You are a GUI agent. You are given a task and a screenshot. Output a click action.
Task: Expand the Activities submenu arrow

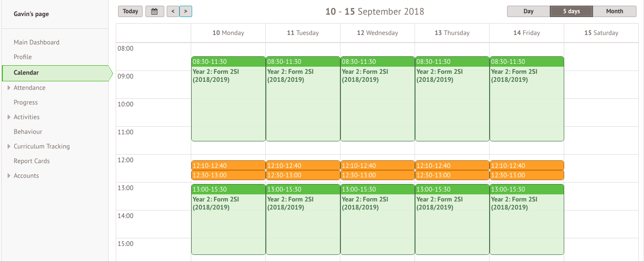9,117
